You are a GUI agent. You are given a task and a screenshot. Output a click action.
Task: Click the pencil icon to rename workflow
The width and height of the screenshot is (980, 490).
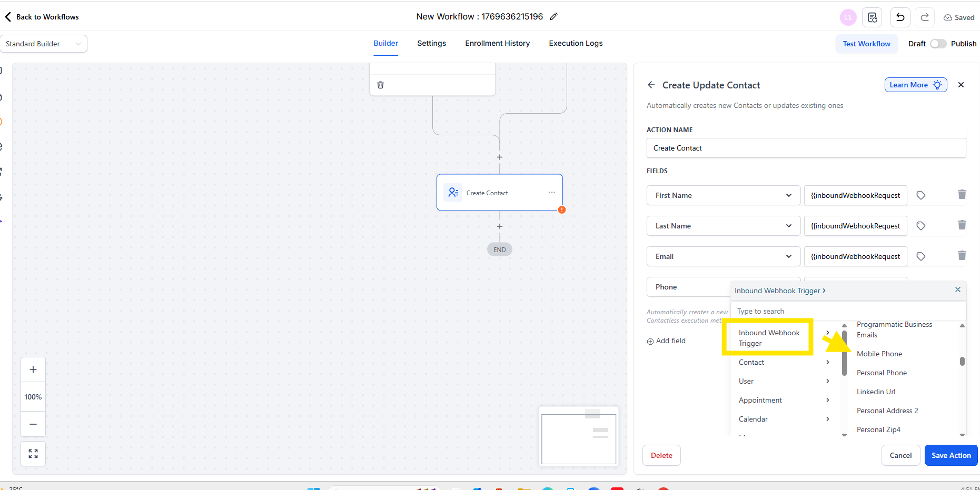tap(553, 17)
